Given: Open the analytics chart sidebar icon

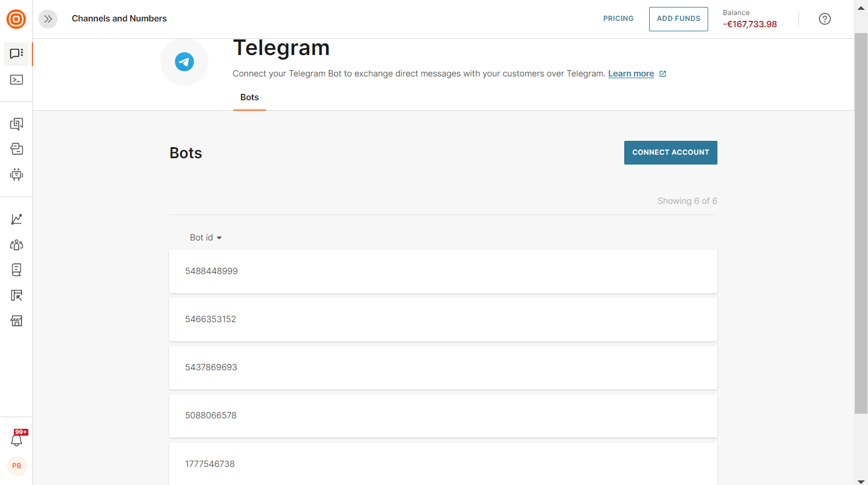Looking at the screenshot, I should click(16, 219).
